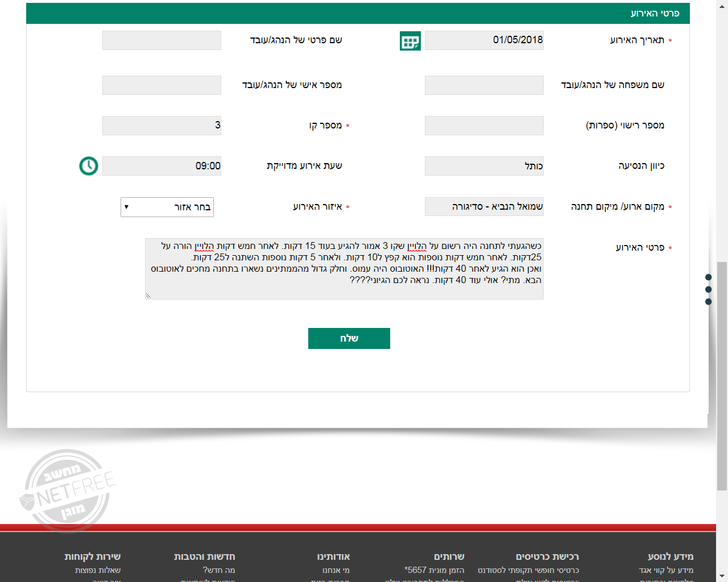Click the green פרטי האירוע section header
The image size is (728, 582).
358,13
